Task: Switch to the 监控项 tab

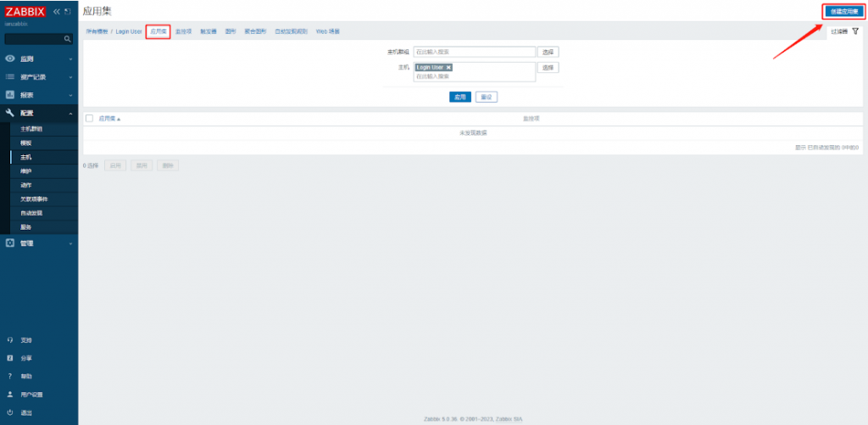Action: [x=183, y=31]
